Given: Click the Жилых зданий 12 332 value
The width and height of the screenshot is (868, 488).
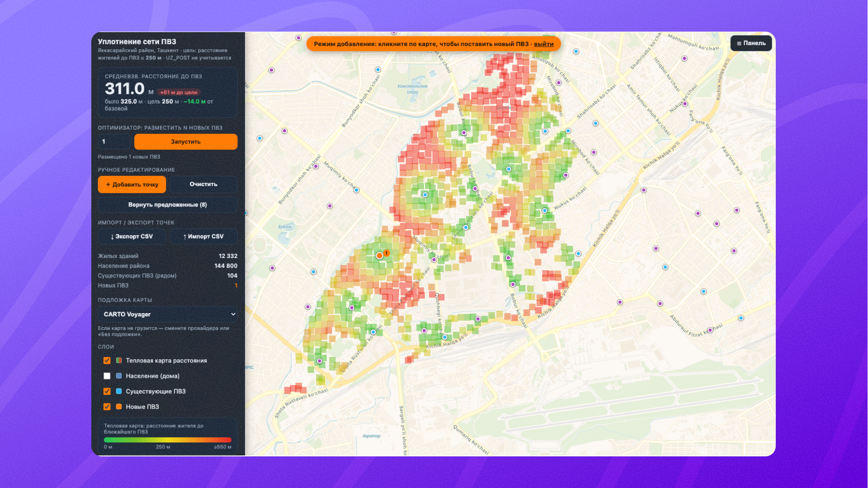Looking at the screenshot, I should tap(228, 256).
